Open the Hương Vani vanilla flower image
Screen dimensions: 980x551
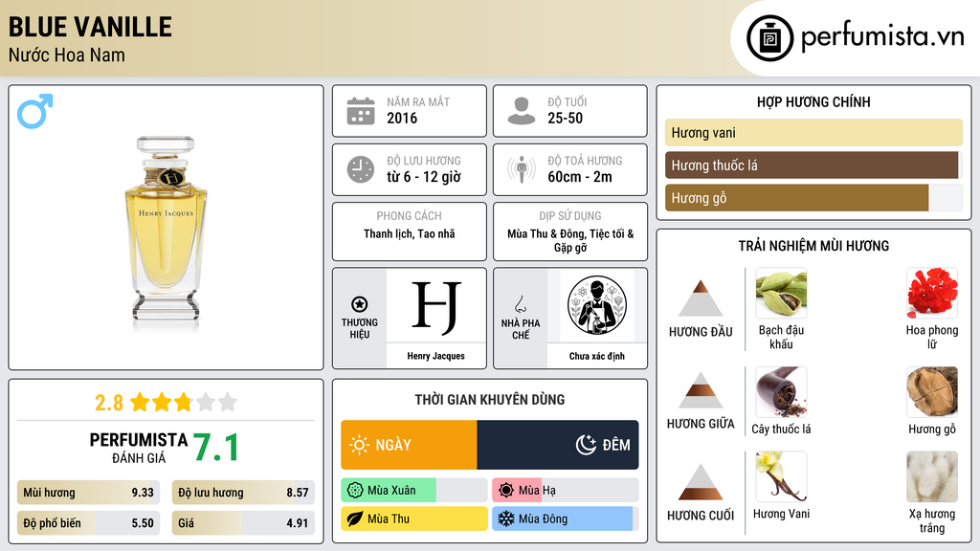click(781, 476)
